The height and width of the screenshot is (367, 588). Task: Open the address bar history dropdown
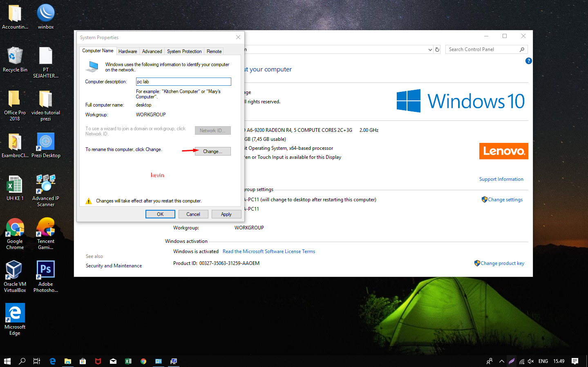tap(430, 49)
